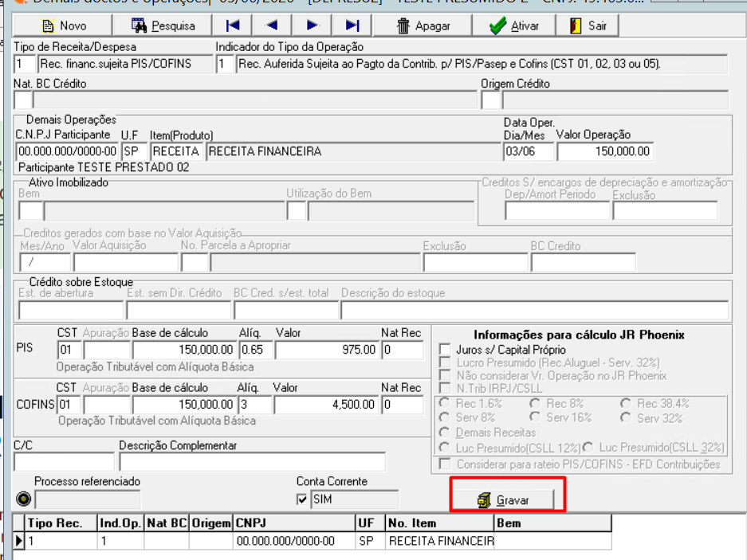
Task: Select Luc Presumido(CSLL 12%) radio option
Action: 444,448
